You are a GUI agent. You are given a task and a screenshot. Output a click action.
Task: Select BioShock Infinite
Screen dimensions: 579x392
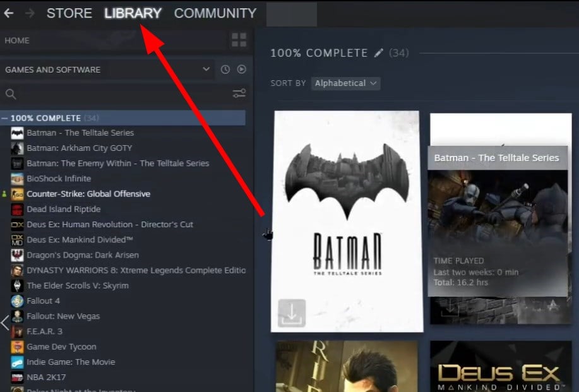pyautogui.click(x=59, y=179)
